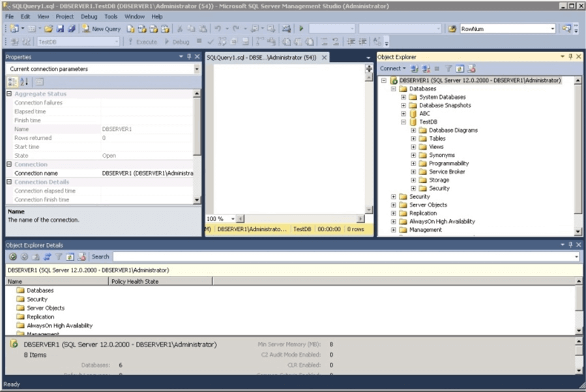586x392 pixels.
Task: Select Server Objects in details list
Action: (46, 308)
